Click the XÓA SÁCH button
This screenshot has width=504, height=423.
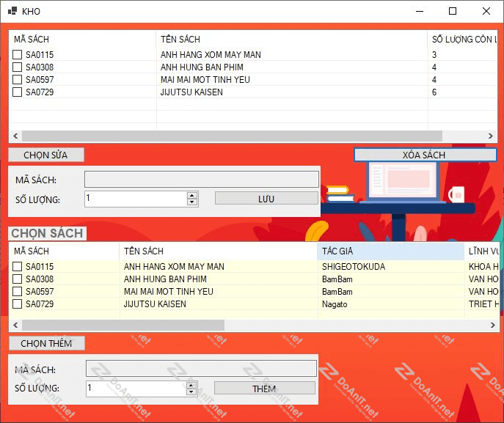[x=425, y=155]
